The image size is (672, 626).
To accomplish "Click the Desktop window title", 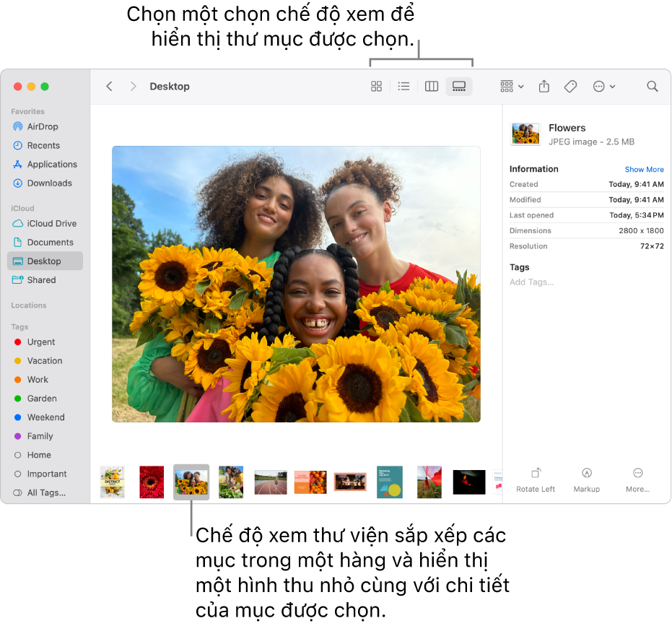I will pos(170,87).
